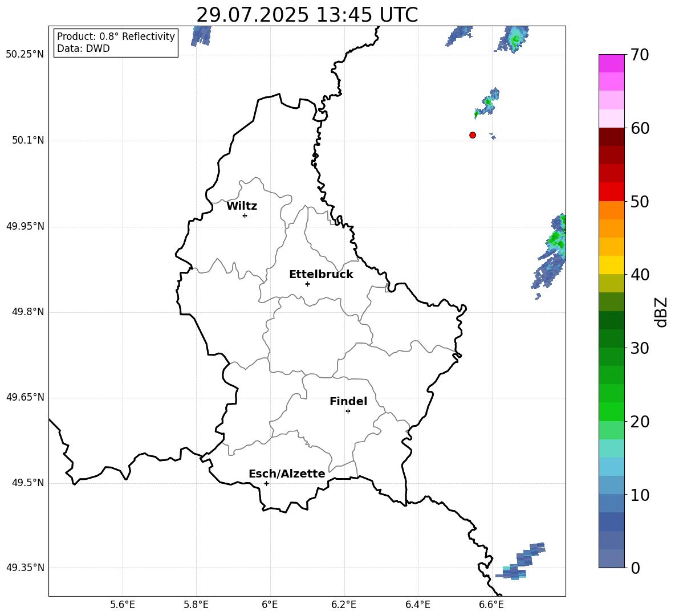Click the 6.2°E longitude label
Screen dimensions: 675x616
tap(344, 605)
